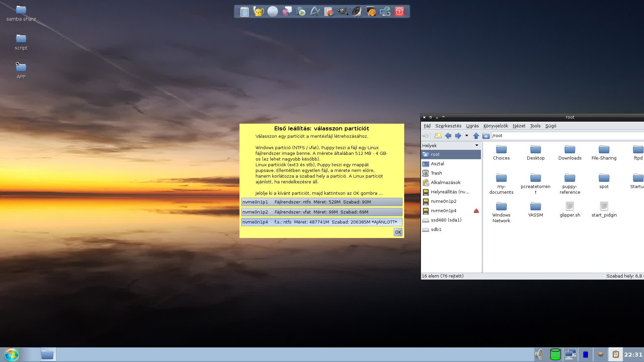Open the network connection icon in dock
Viewport: 644px width, 362px height.
coord(385,12)
